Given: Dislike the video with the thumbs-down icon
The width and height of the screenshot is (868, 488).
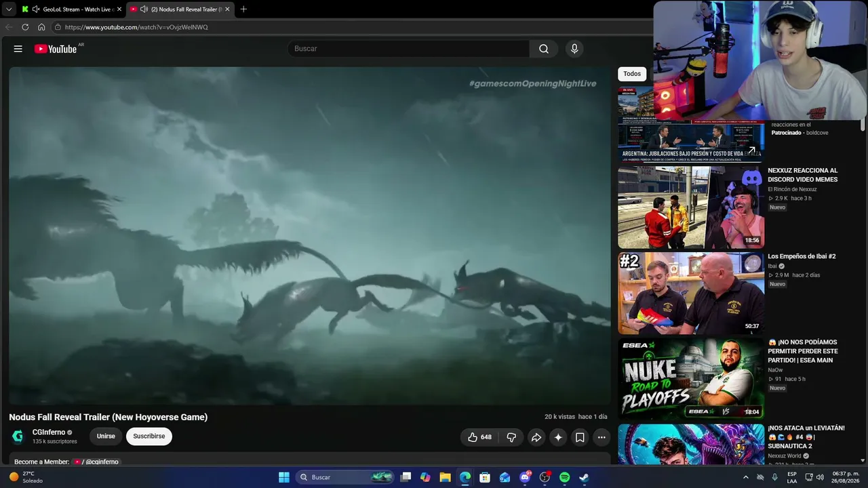Looking at the screenshot, I should tap(511, 437).
